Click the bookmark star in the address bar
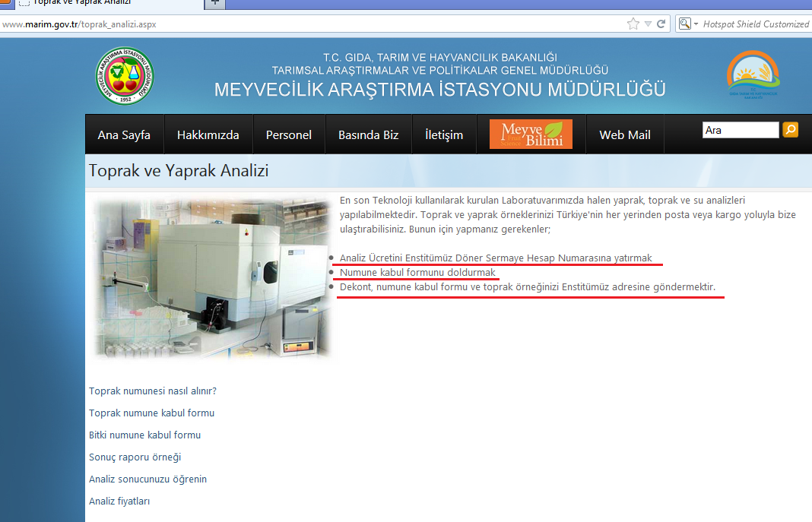 pos(633,24)
